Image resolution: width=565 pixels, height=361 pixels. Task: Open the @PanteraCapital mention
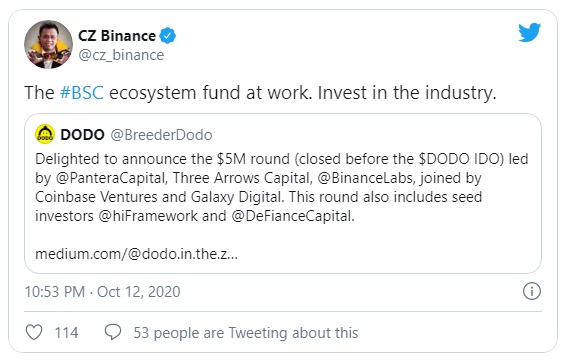pos(111,178)
